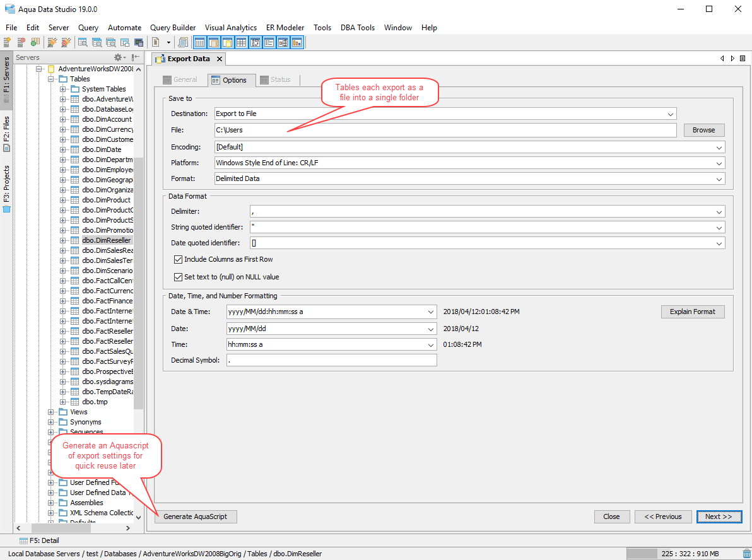
Task: Click the Servers panel collapse-to-side icon
Action: 136,57
